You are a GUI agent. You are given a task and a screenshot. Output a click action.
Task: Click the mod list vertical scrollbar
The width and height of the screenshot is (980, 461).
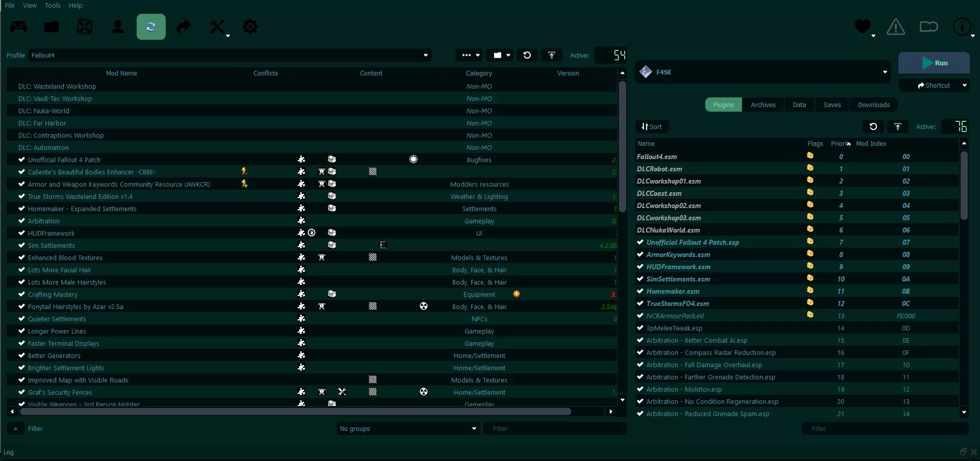[x=622, y=147]
